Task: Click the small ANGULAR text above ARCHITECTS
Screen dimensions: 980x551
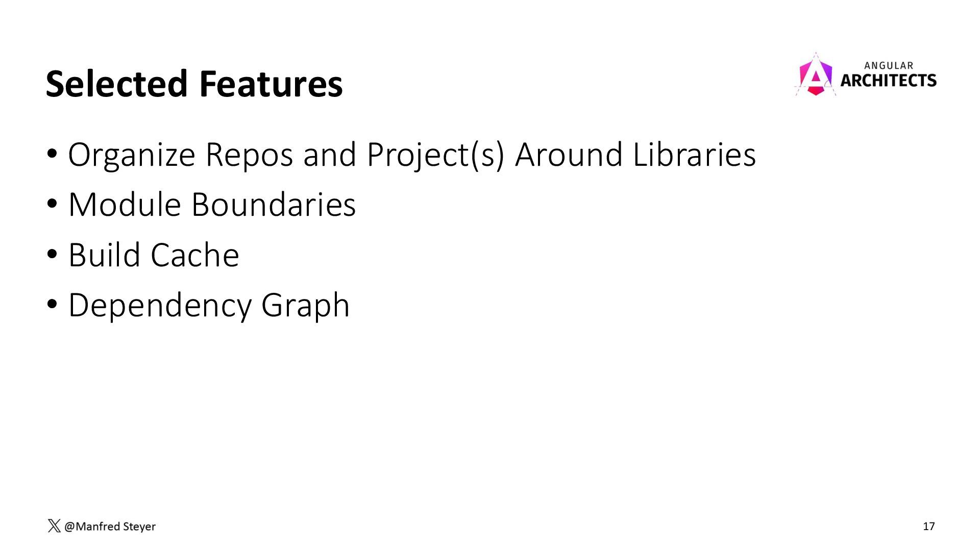Action: pos(889,65)
